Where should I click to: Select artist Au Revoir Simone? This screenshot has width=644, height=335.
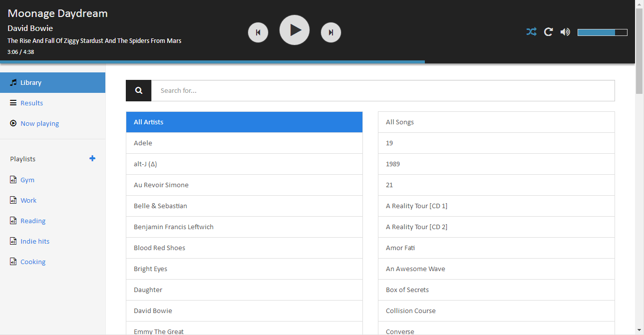pos(244,185)
